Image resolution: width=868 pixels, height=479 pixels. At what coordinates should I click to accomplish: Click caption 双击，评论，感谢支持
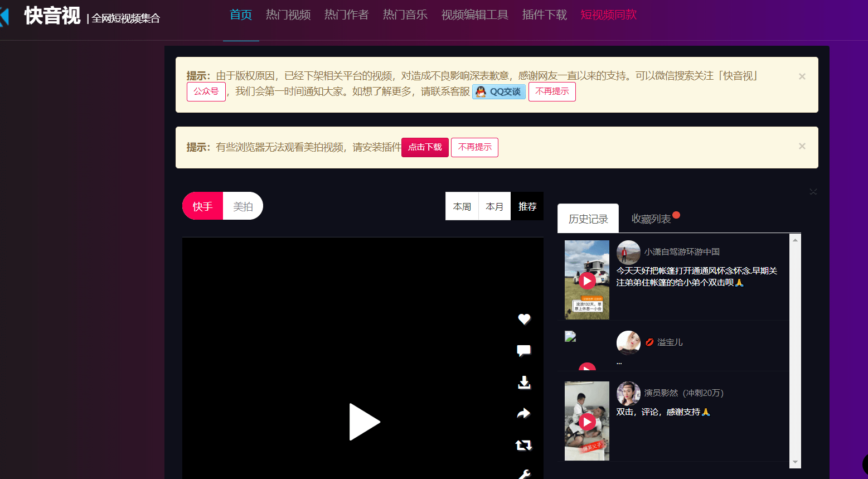(663, 412)
